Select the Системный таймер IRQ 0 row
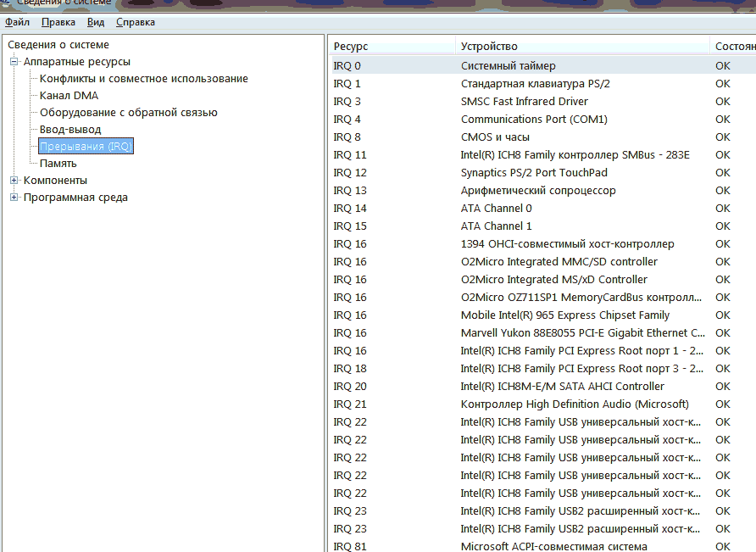 click(x=509, y=65)
